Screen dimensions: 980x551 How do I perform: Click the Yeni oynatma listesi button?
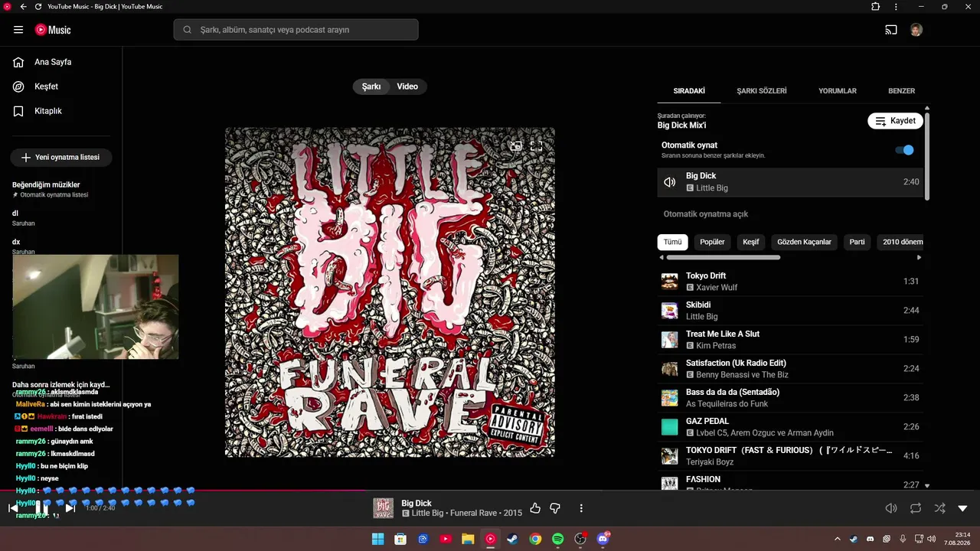61,158
